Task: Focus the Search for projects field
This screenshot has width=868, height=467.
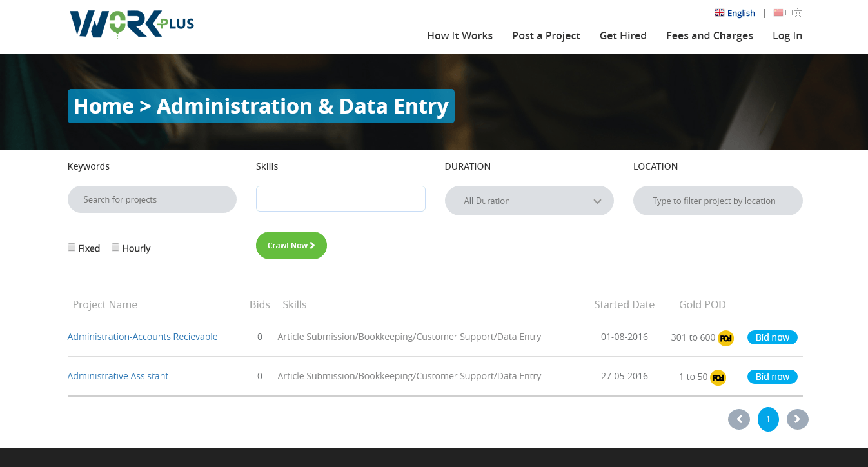Action: (152, 199)
